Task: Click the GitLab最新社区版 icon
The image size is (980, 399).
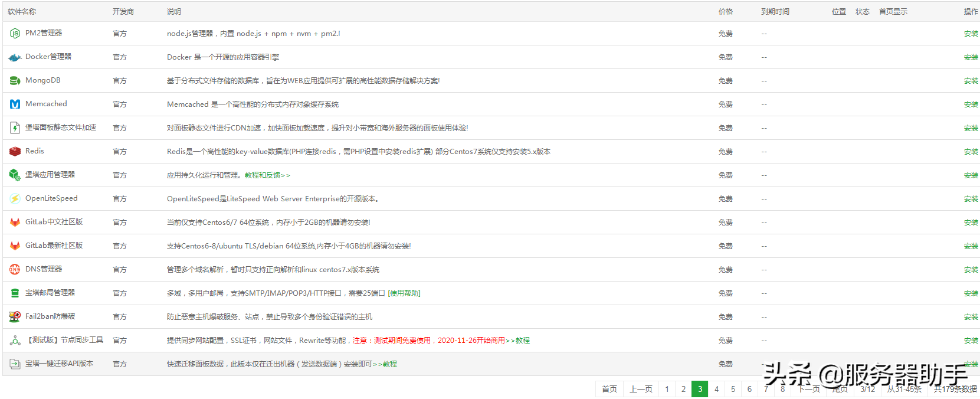Action: click(x=15, y=246)
